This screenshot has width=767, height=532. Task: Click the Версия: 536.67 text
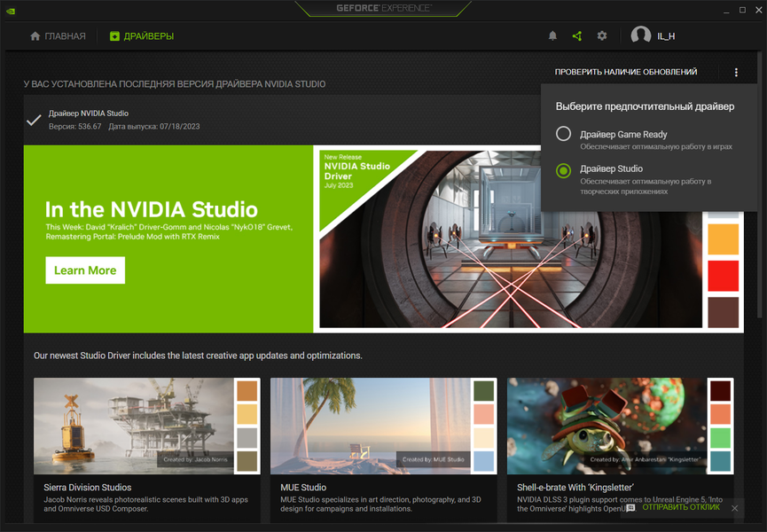[x=74, y=127]
